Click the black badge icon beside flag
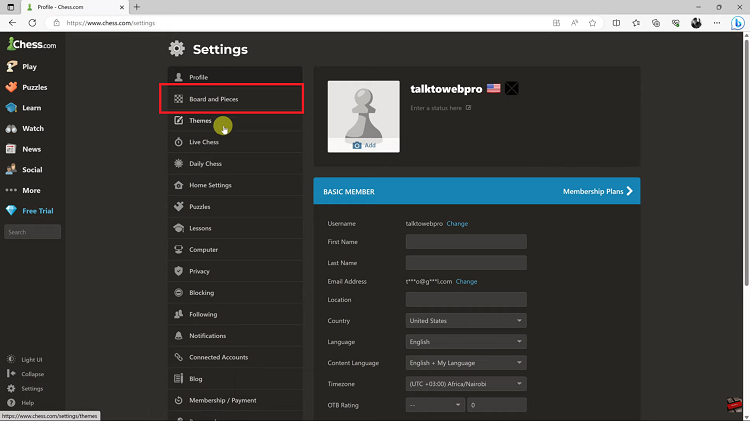 click(x=511, y=88)
